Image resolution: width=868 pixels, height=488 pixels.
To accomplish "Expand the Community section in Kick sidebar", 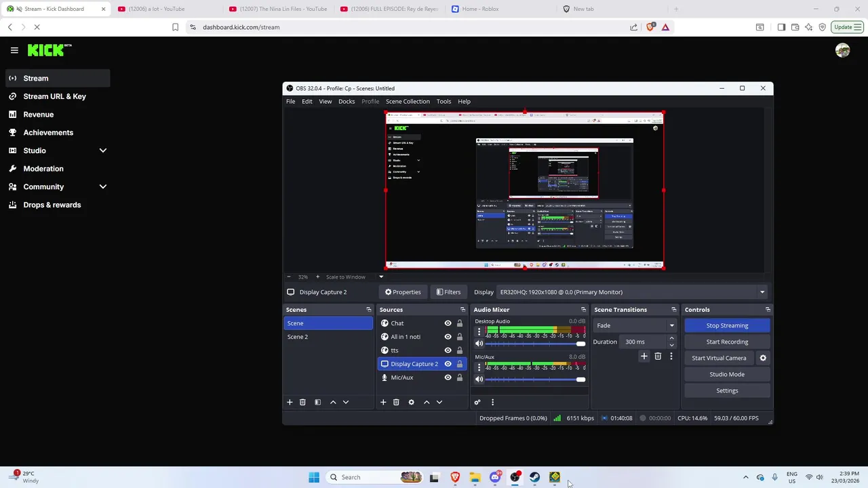I will [x=103, y=186].
